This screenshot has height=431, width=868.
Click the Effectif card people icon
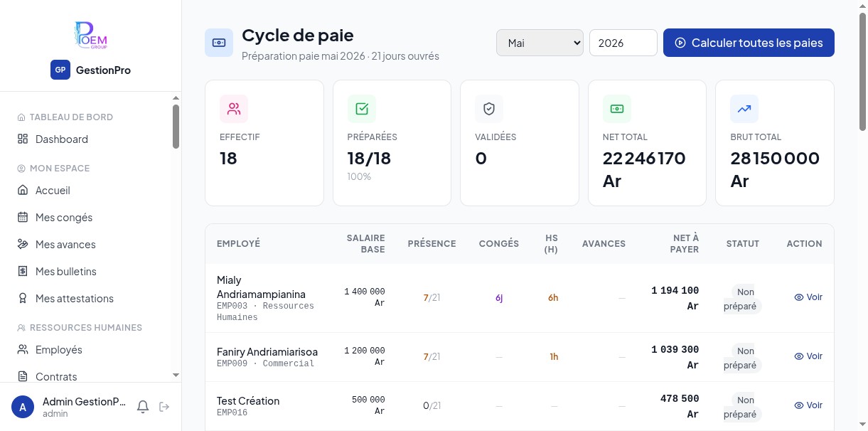(x=234, y=109)
